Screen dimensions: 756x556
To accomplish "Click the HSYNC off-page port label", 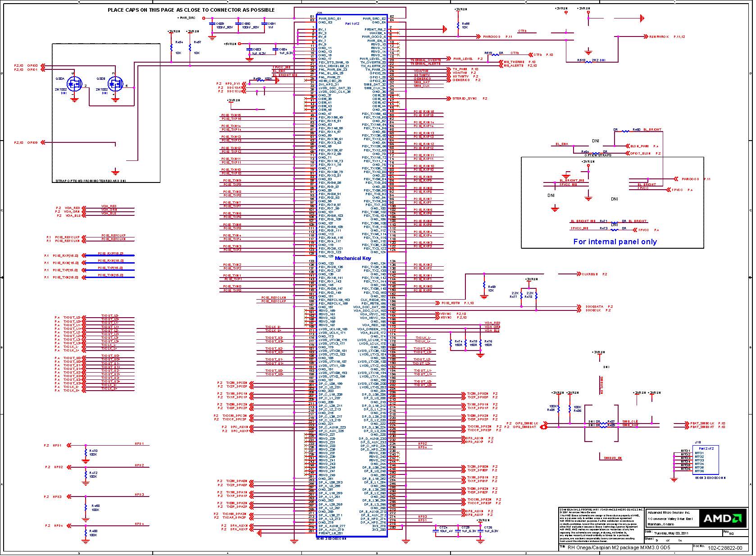I will tap(446, 318).
